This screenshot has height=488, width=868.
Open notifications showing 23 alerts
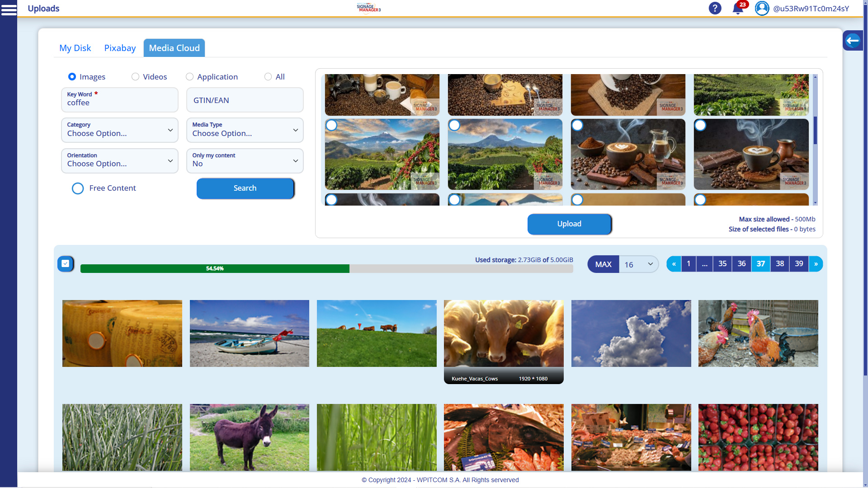738,9
